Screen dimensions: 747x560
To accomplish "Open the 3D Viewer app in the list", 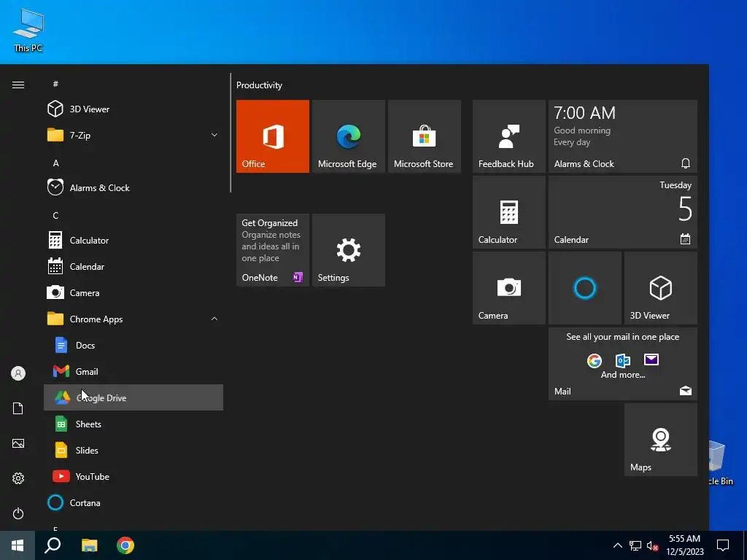I will [133, 109].
